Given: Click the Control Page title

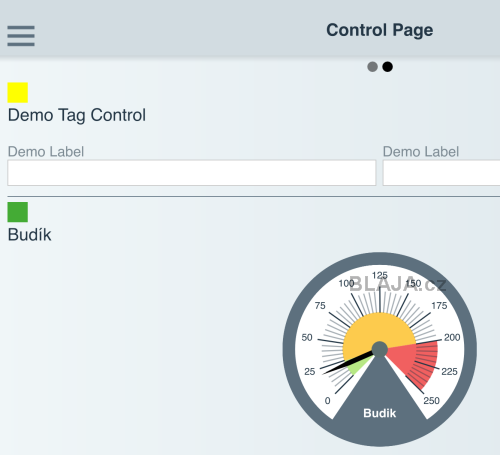Looking at the screenshot, I should tap(380, 31).
